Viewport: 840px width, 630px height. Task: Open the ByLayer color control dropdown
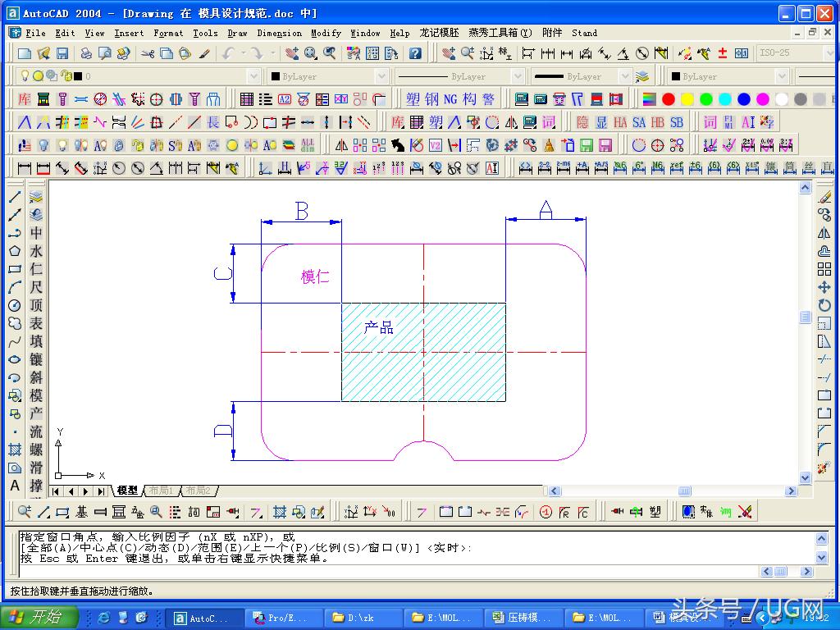point(381,76)
